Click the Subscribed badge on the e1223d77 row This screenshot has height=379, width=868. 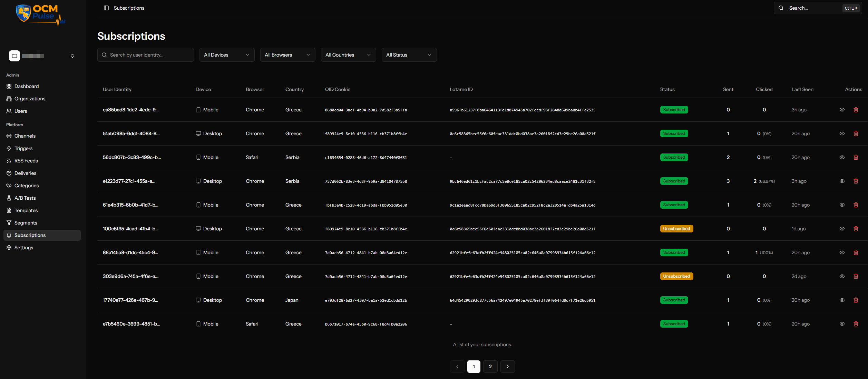674,181
